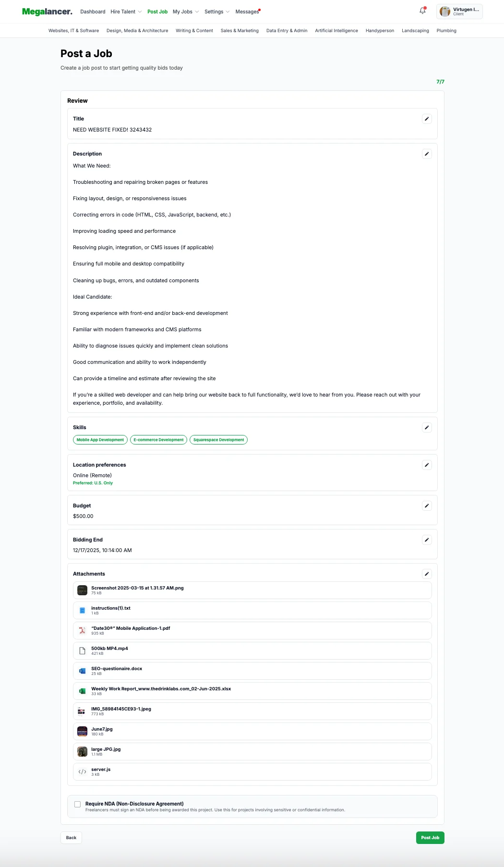
Task: Open the My Jobs dropdown menu
Action: (x=185, y=12)
